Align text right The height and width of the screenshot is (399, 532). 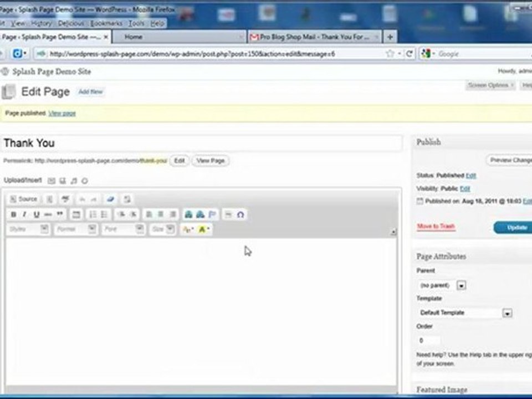coord(172,214)
